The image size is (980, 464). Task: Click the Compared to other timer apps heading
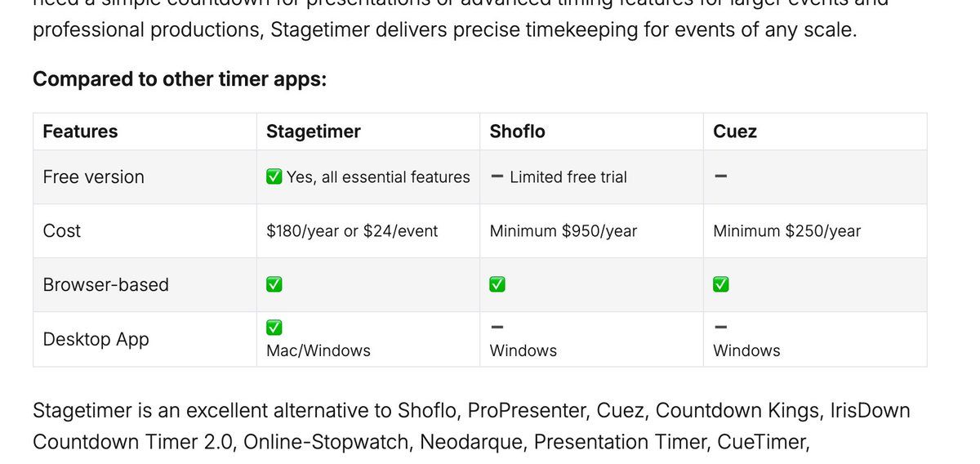pyautogui.click(x=180, y=79)
